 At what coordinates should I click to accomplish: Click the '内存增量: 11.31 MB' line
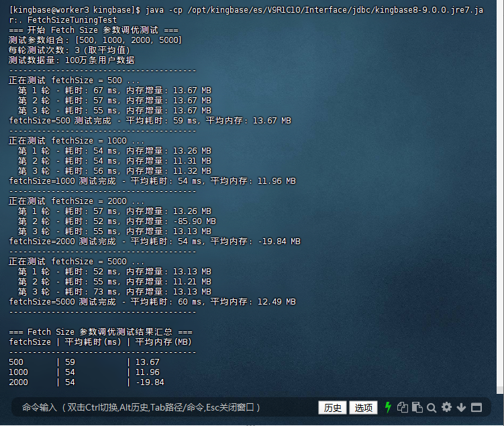(115, 161)
